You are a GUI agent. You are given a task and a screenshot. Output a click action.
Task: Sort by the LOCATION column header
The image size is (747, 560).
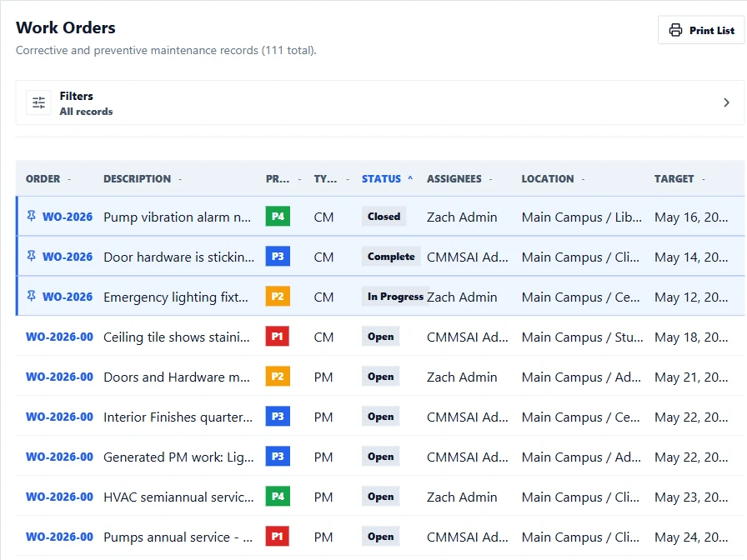(548, 179)
